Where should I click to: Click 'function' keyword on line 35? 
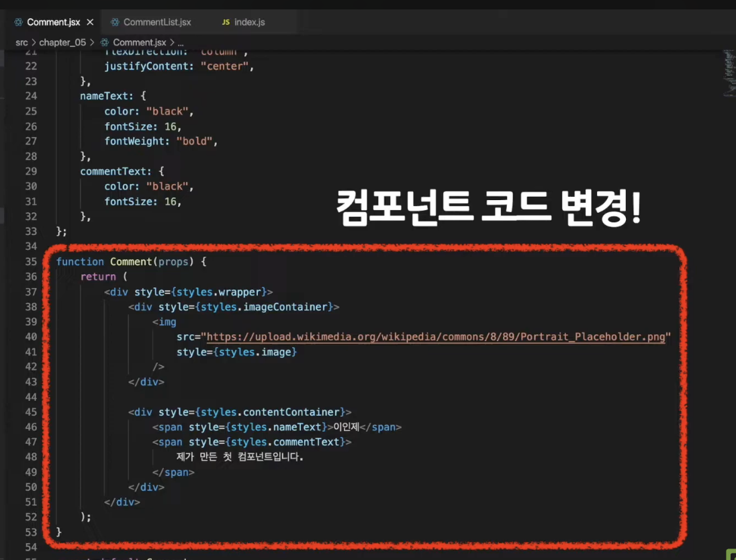coord(80,261)
